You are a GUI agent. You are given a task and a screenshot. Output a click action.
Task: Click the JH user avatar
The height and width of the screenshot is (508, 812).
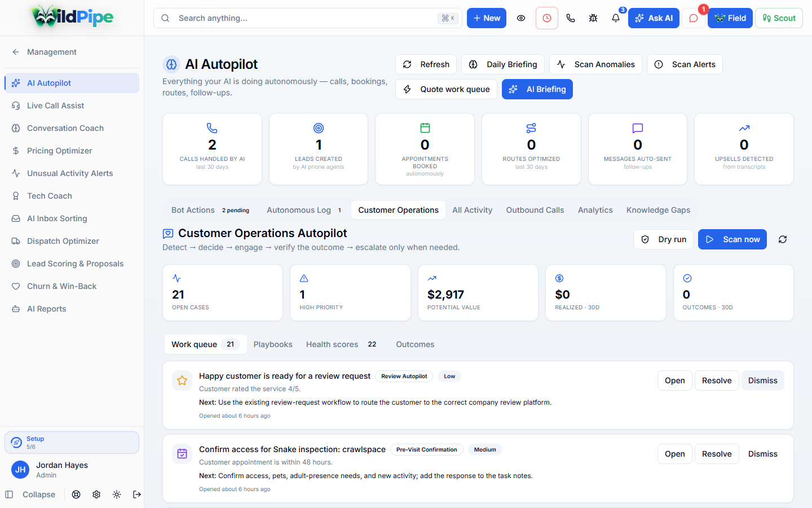pos(20,470)
